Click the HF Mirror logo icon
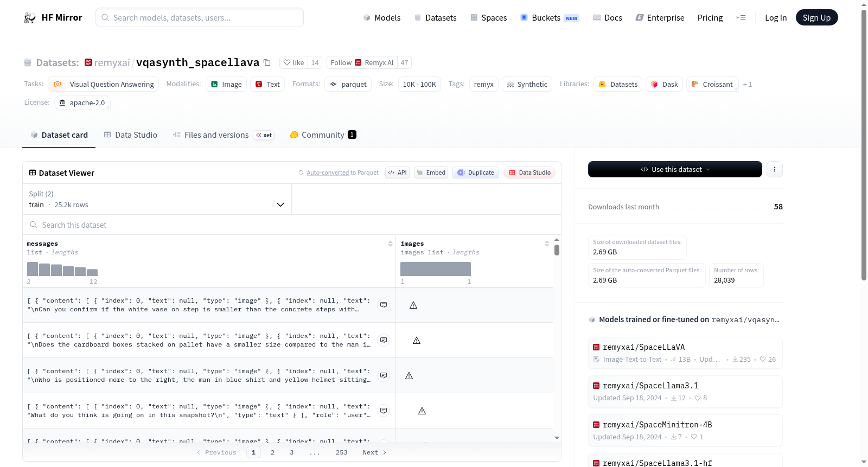 [29, 18]
